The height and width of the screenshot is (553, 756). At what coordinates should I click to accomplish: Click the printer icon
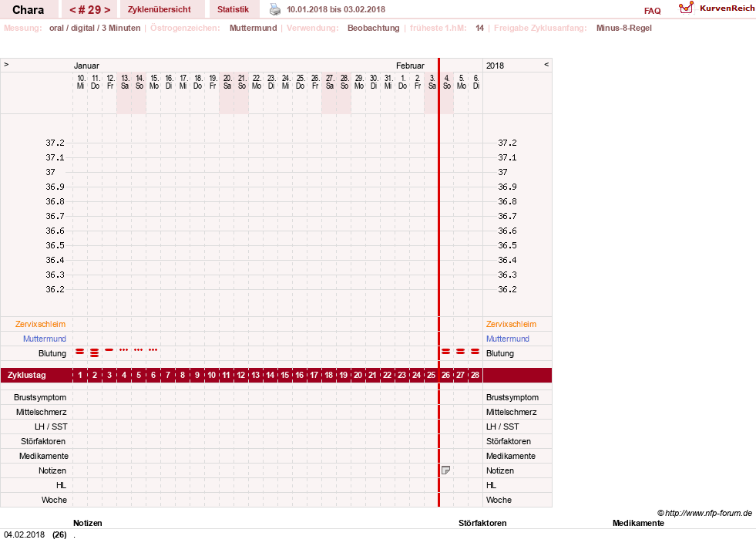point(275,9)
